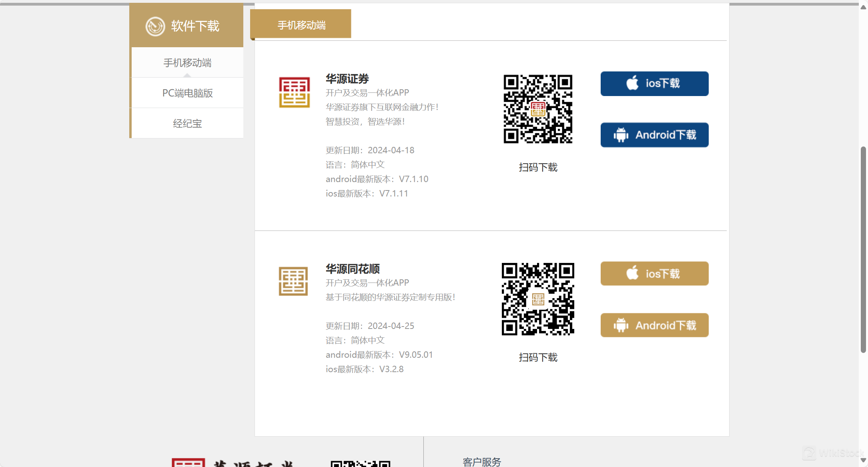The image size is (868, 467).
Task: Click the 客户服务 footer heading
Action: click(x=482, y=462)
